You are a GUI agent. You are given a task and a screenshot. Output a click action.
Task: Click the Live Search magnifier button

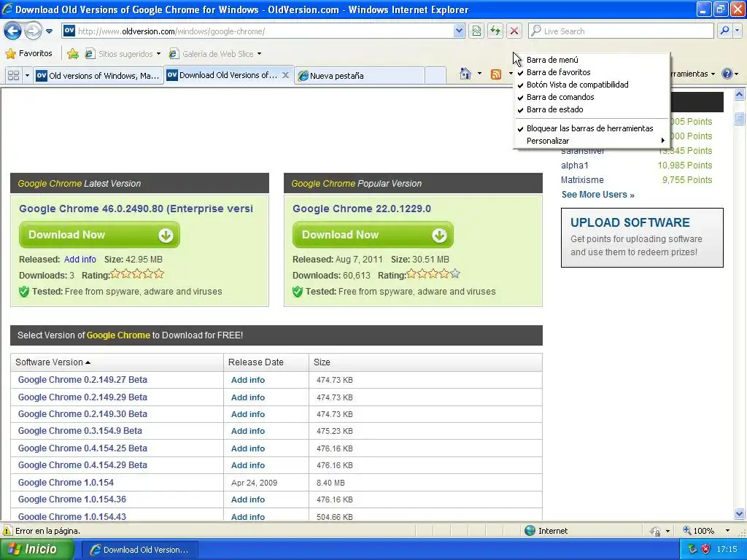click(x=724, y=31)
